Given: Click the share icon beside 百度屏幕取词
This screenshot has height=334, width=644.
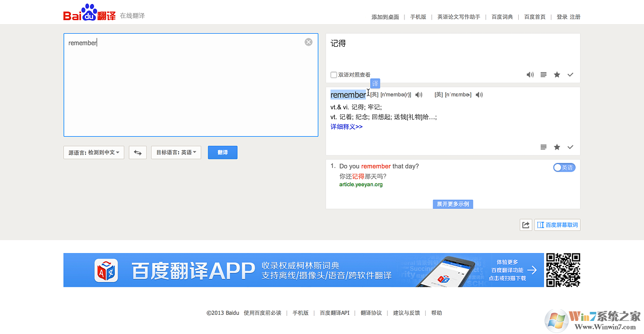Looking at the screenshot, I should click(526, 225).
